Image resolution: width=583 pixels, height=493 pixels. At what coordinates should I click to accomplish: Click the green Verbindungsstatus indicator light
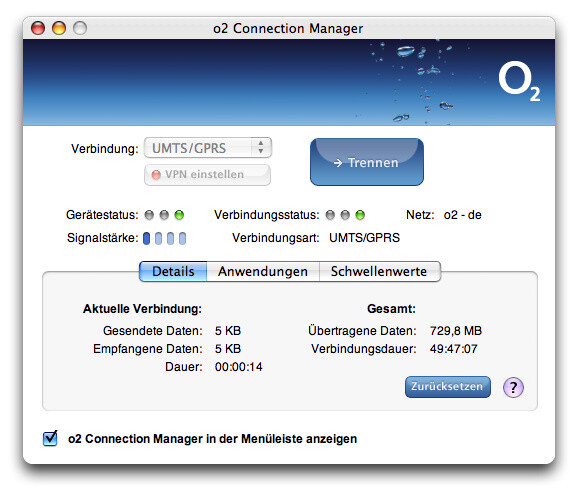coord(360,215)
